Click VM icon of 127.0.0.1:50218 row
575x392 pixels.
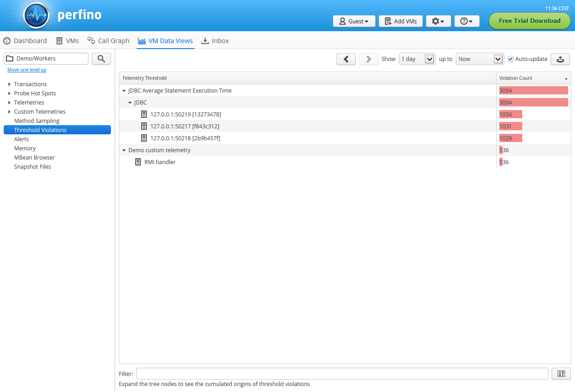[x=144, y=138]
